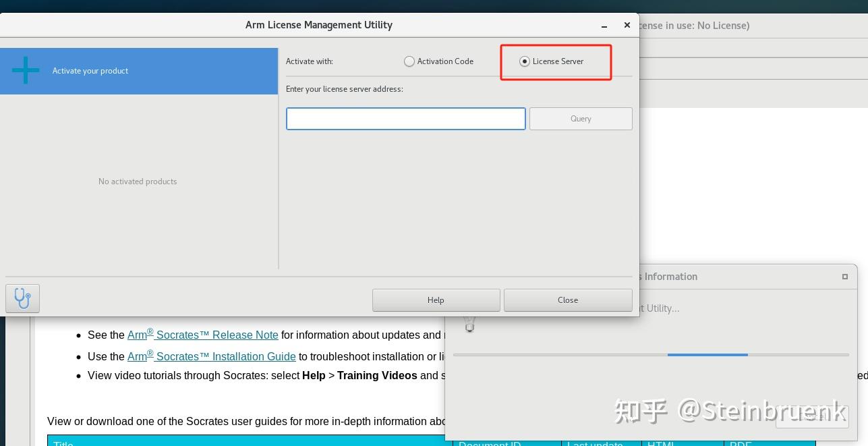Click the No activated products area

tap(138, 181)
